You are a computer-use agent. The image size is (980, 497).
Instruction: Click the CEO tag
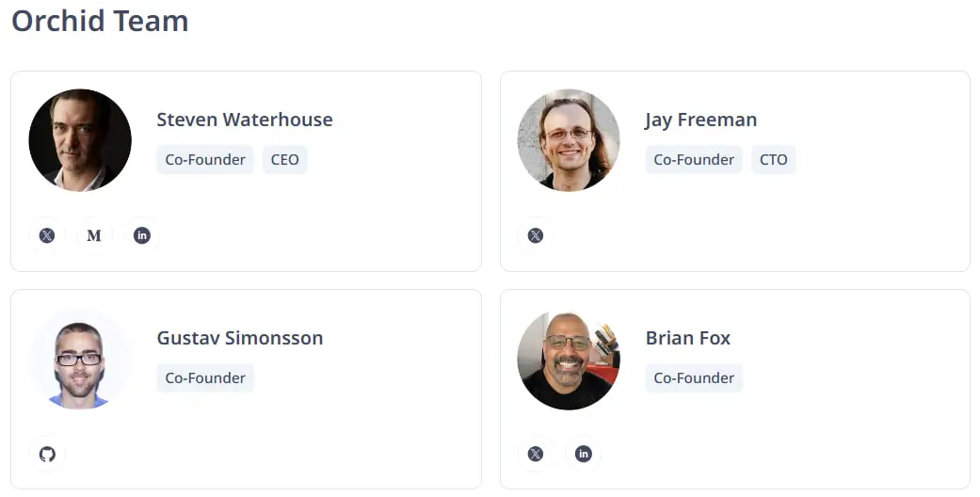click(x=284, y=159)
